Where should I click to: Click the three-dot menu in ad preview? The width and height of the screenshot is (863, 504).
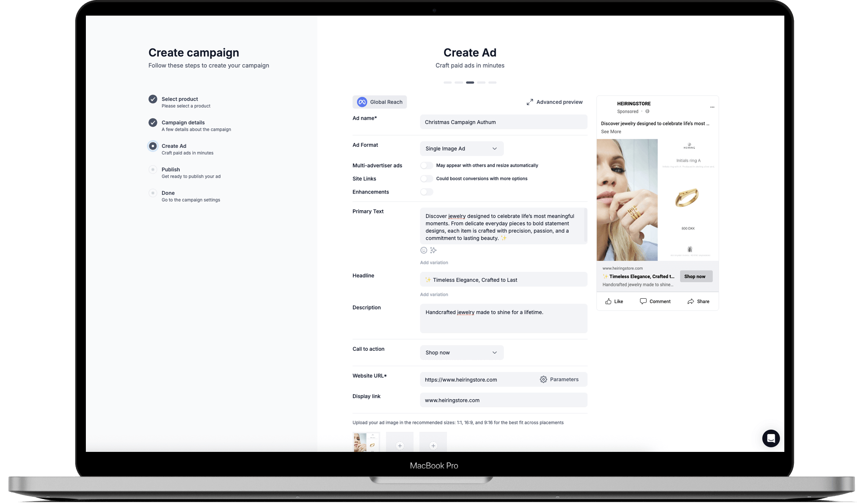[x=712, y=107]
